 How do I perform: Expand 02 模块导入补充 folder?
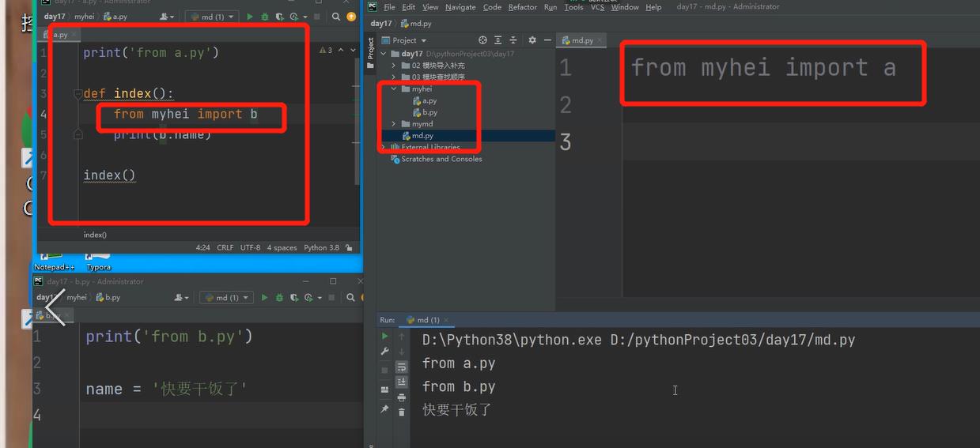tap(395, 66)
